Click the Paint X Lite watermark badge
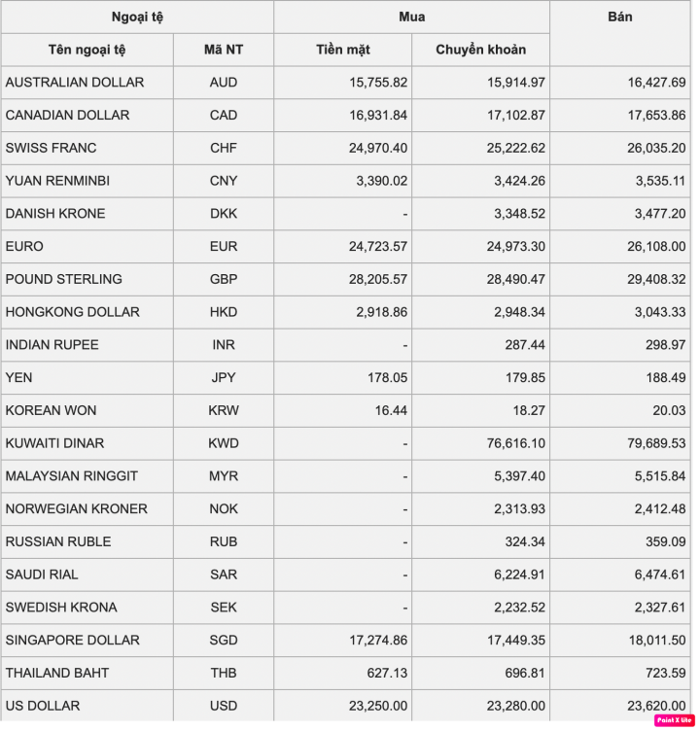The width and height of the screenshot is (700, 731). (675, 719)
